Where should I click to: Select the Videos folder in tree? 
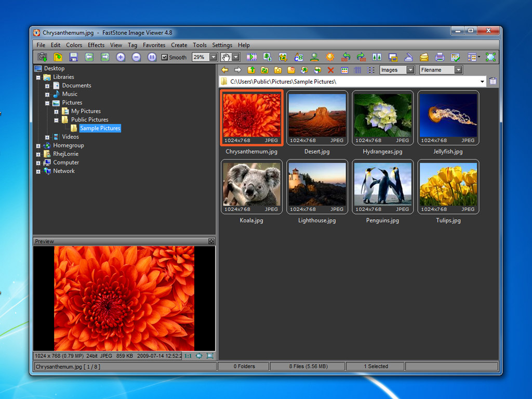pyautogui.click(x=70, y=137)
